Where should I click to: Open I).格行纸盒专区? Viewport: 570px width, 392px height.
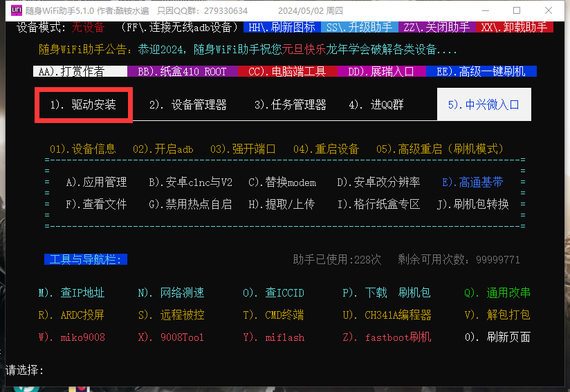(x=378, y=204)
